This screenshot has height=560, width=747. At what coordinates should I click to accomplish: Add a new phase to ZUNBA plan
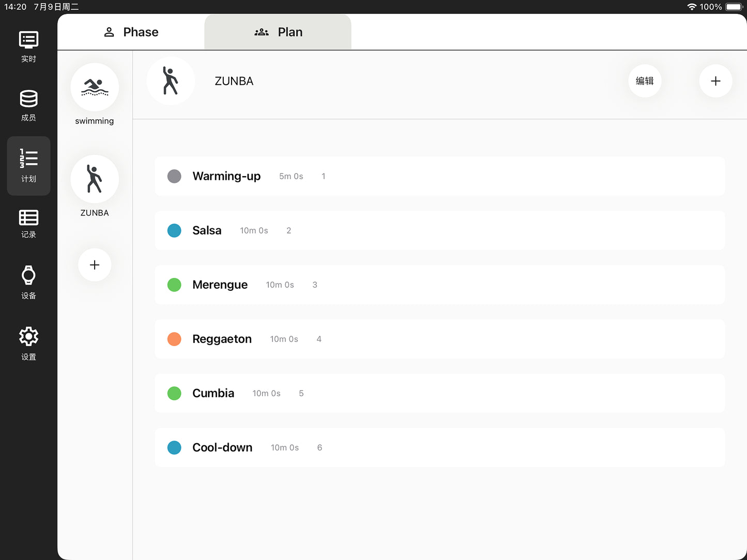pyautogui.click(x=715, y=81)
